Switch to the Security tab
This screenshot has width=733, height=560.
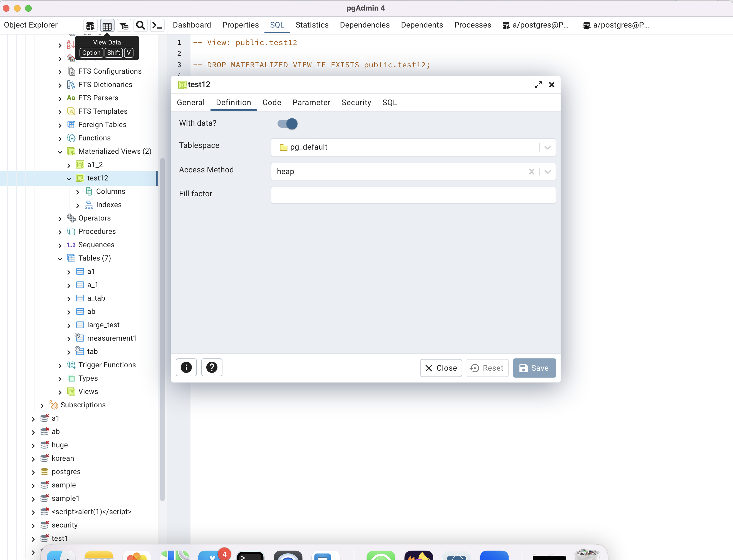coord(356,103)
